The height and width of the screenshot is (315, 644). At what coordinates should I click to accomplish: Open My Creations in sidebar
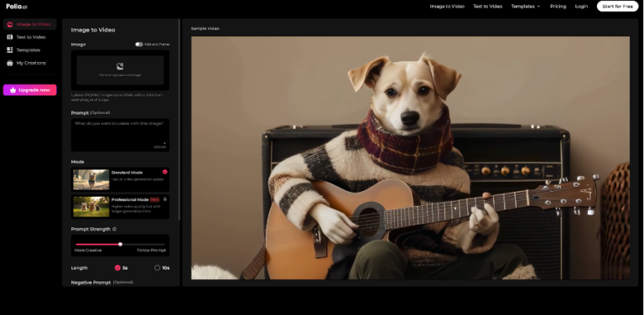pyautogui.click(x=29, y=63)
